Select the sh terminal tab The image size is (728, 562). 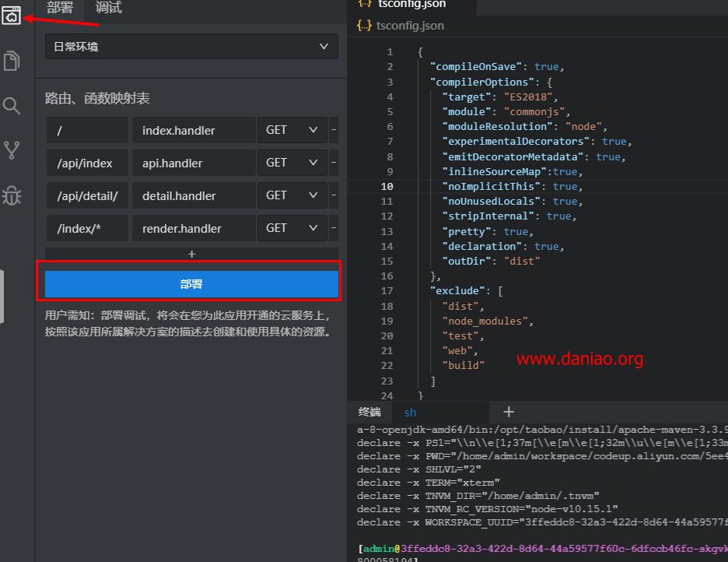tap(410, 412)
